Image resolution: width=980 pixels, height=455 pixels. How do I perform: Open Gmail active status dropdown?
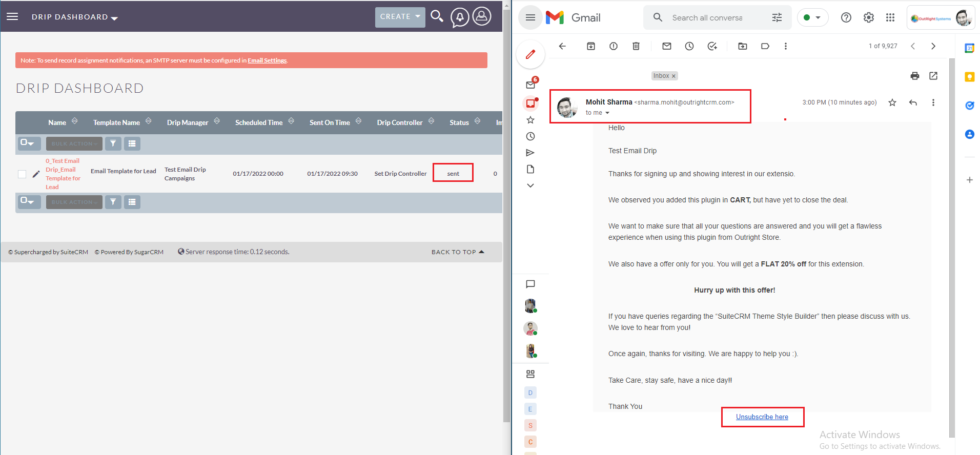tap(813, 17)
